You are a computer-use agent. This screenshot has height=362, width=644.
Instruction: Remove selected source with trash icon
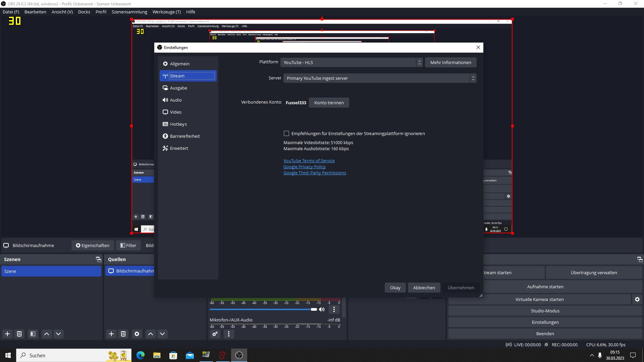(x=123, y=334)
